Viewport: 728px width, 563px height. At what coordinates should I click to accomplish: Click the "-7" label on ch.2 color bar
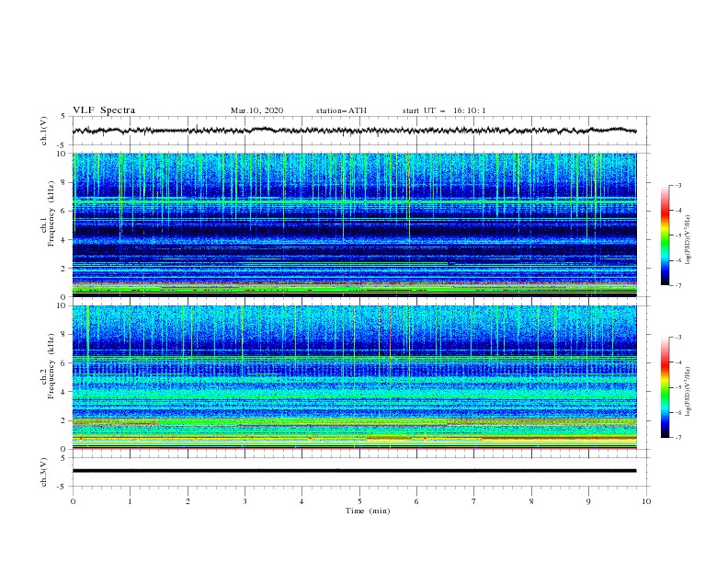tap(678, 438)
